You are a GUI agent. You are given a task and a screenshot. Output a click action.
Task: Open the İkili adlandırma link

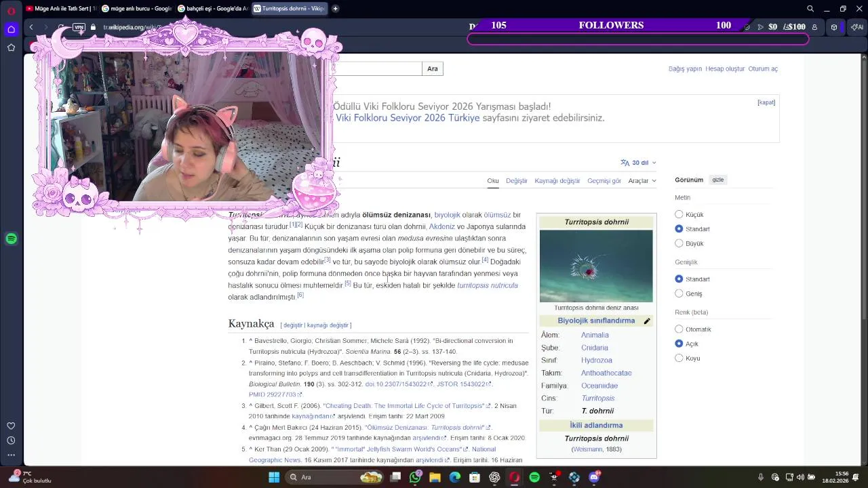pos(596,426)
